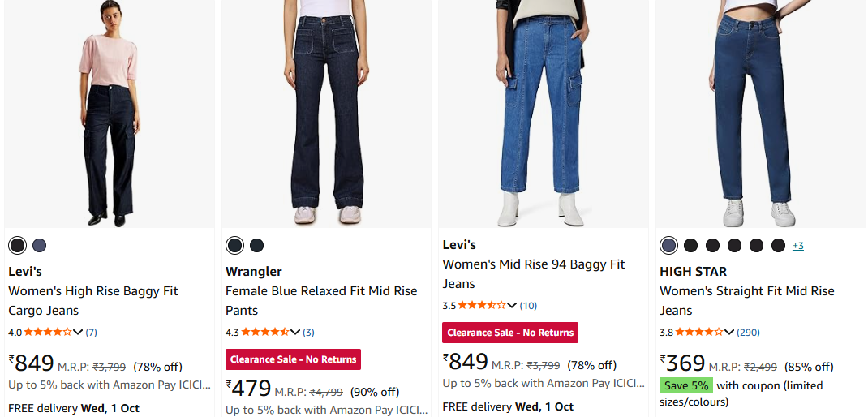View the Levi's Mid Rise 94 Baggy photo
The width and height of the screenshot is (868, 417).
click(543, 114)
